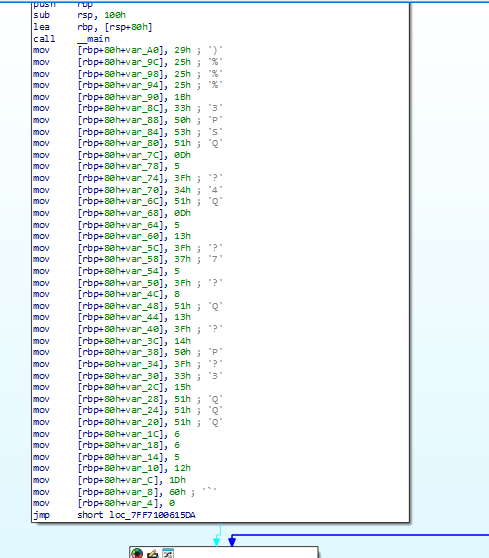Click the value 13h for var_60
Screen dimensions: 489x558
[x=182, y=236]
